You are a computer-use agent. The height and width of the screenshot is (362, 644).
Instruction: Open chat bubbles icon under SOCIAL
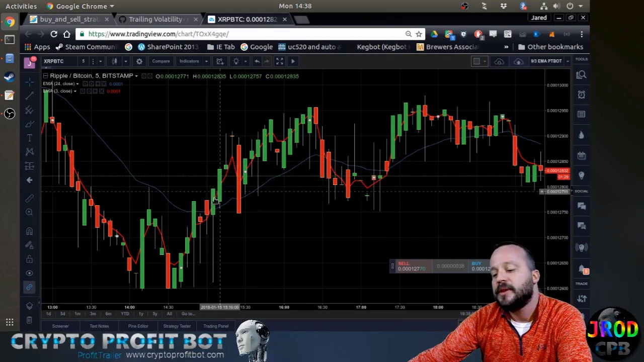[x=582, y=206]
